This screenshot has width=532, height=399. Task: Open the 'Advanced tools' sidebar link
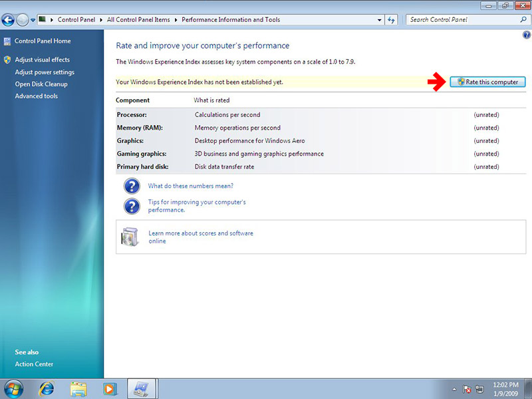[x=36, y=96]
